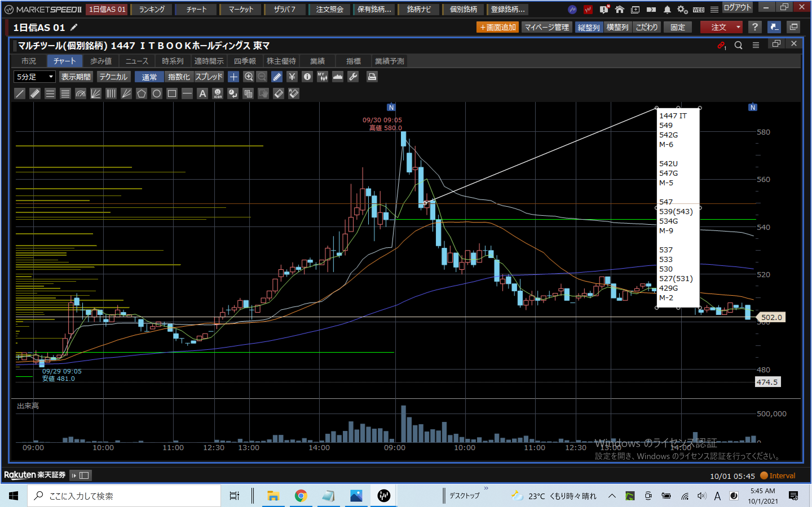The width and height of the screenshot is (812, 507).
Task: Zoom in on chart with magnifier plus
Action: coord(248,77)
